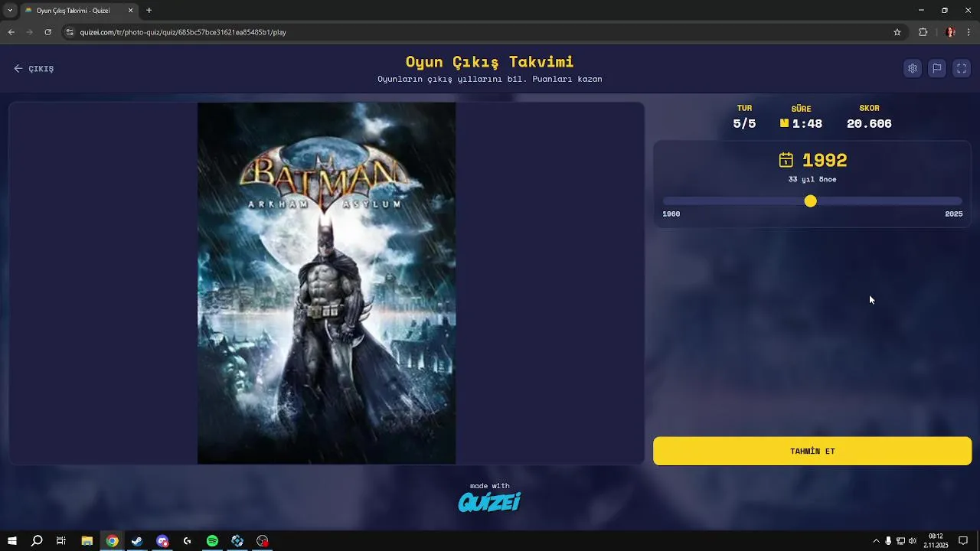The height and width of the screenshot is (551, 980).
Task: Open Steam from the taskbar
Action: pyautogui.click(x=137, y=541)
